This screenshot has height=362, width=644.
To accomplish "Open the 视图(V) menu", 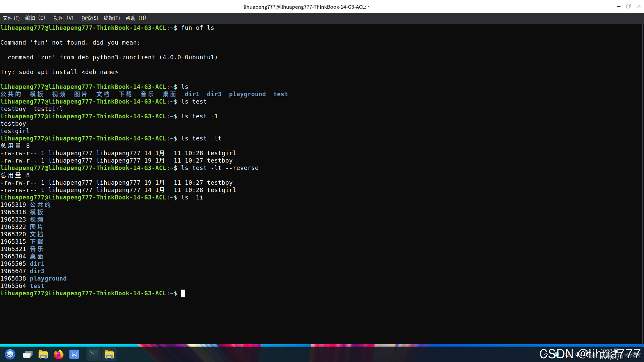I will click(63, 18).
